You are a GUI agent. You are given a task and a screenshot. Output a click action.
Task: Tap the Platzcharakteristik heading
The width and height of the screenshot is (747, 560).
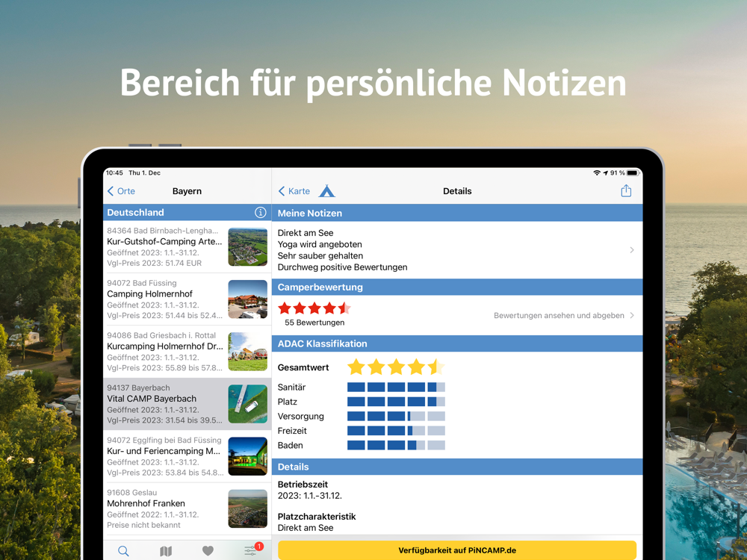point(317,516)
